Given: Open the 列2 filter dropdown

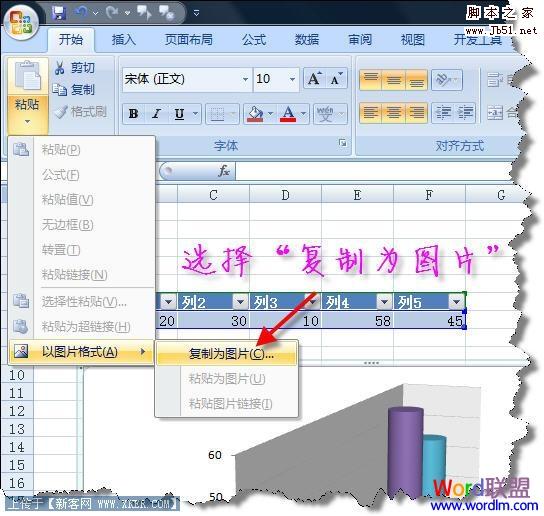Looking at the screenshot, I should [x=240, y=302].
